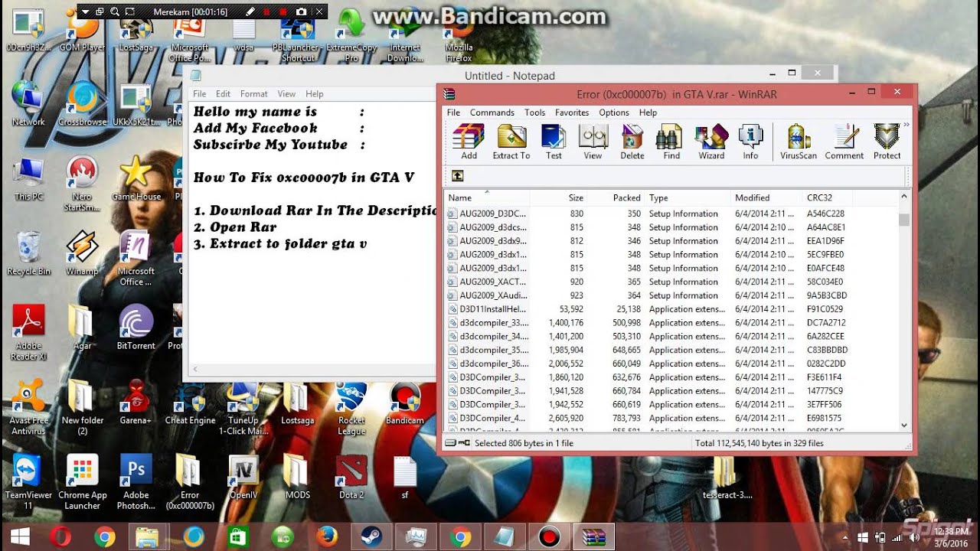This screenshot has width=980, height=551.
Task: Select the AUG2009_XACT... file row
Action: point(671,282)
